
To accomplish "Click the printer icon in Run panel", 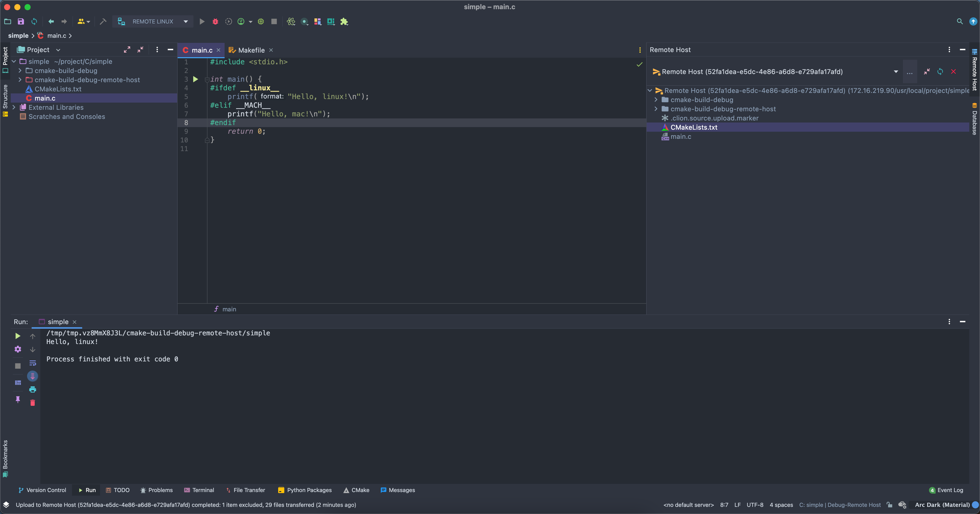I will [33, 389].
